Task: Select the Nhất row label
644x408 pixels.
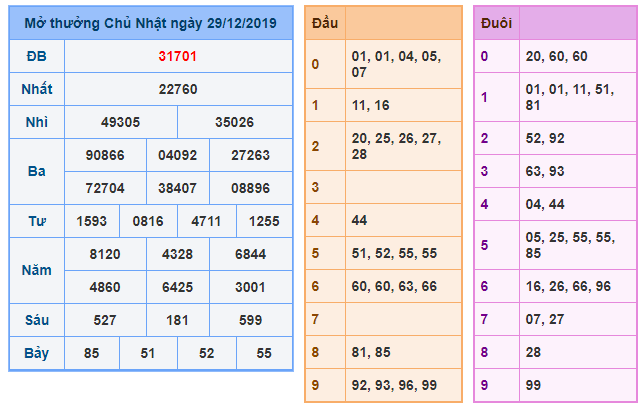Action: 36,90
